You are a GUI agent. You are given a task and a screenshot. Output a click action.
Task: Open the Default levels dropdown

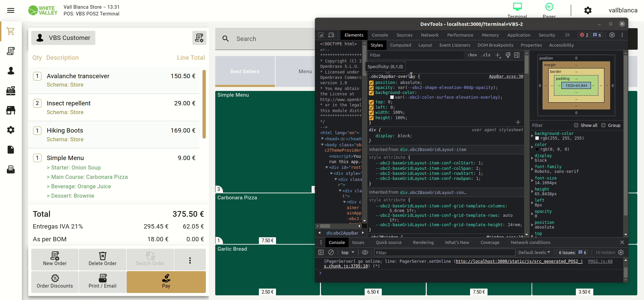534,252
